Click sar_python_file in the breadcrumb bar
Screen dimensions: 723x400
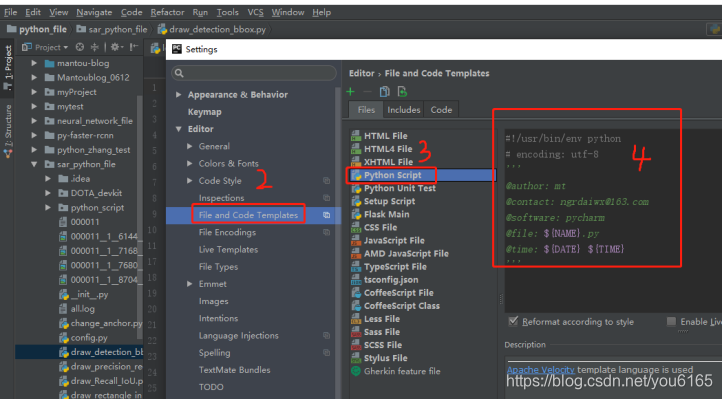(112, 30)
